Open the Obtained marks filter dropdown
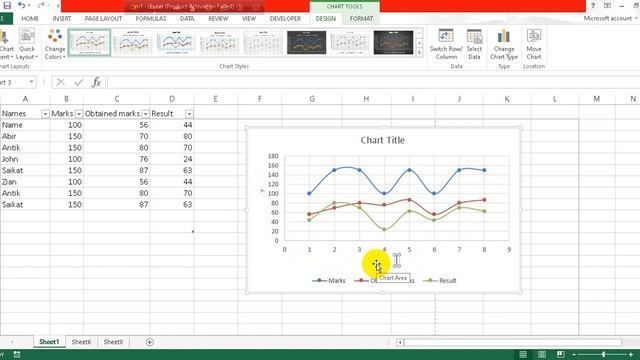Image resolution: width=640 pixels, height=360 pixels. (145, 114)
